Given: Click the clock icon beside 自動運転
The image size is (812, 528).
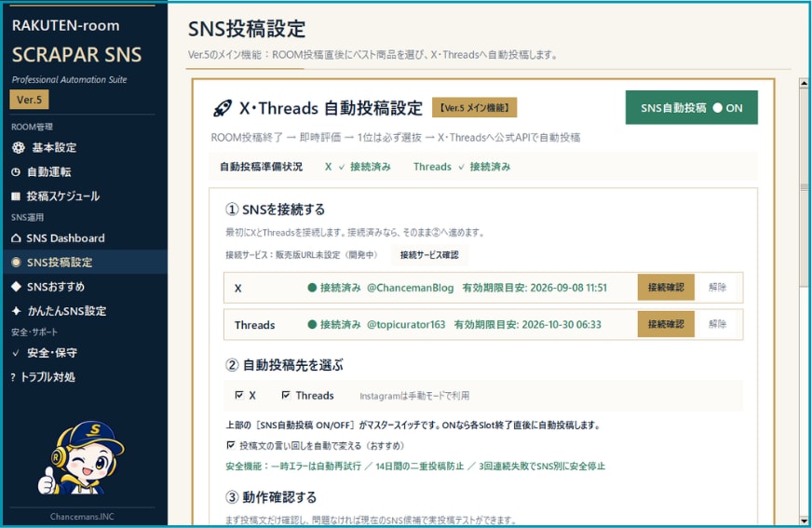Looking at the screenshot, I should point(16,172).
